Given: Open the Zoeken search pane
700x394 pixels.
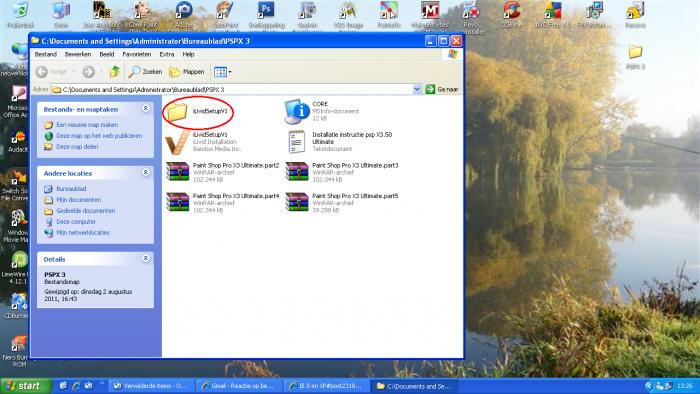Looking at the screenshot, I should pyautogui.click(x=145, y=72).
